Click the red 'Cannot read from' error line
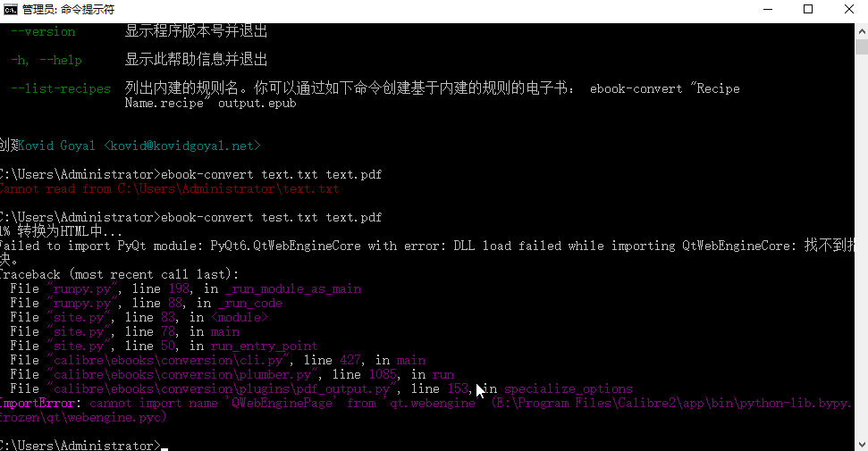This screenshot has width=868, height=451. pyautogui.click(x=170, y=188)
